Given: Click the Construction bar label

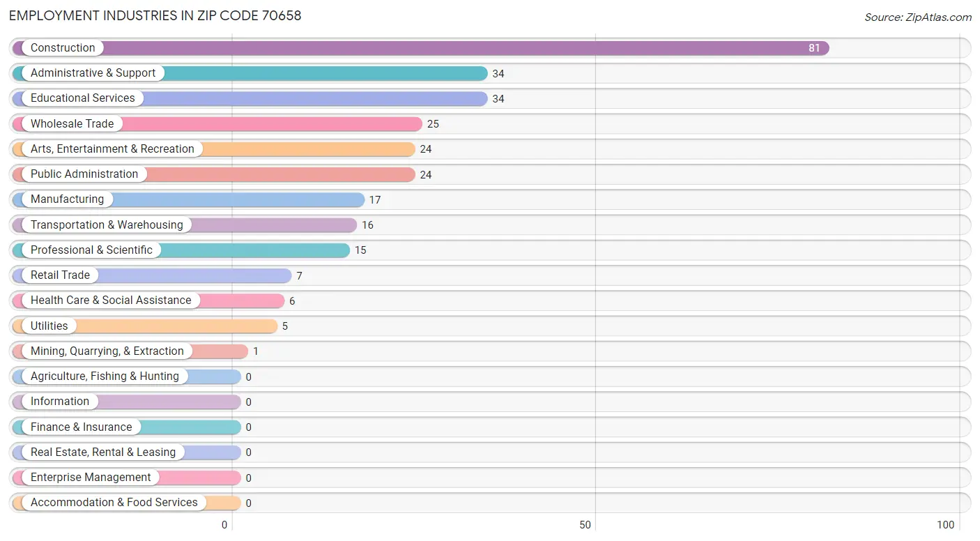Looking at the screenshot, I should tap(63, 48).
